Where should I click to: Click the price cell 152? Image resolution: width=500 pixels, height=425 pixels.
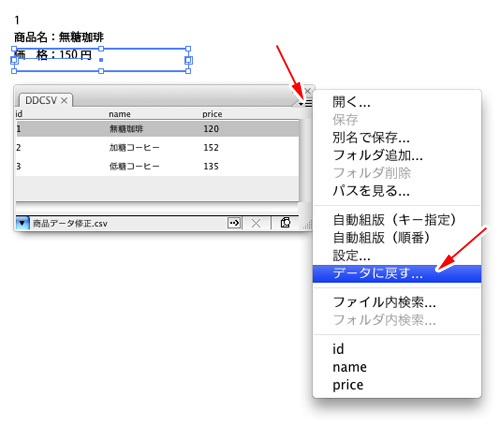pyautogui.click(x=211, y=147)
